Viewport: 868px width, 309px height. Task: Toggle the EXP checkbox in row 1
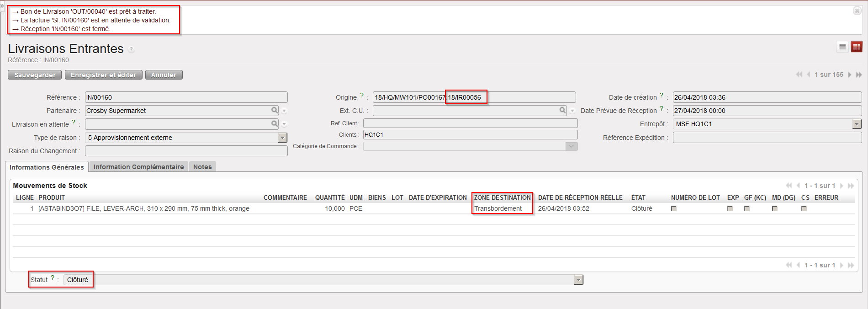point(730,208)
